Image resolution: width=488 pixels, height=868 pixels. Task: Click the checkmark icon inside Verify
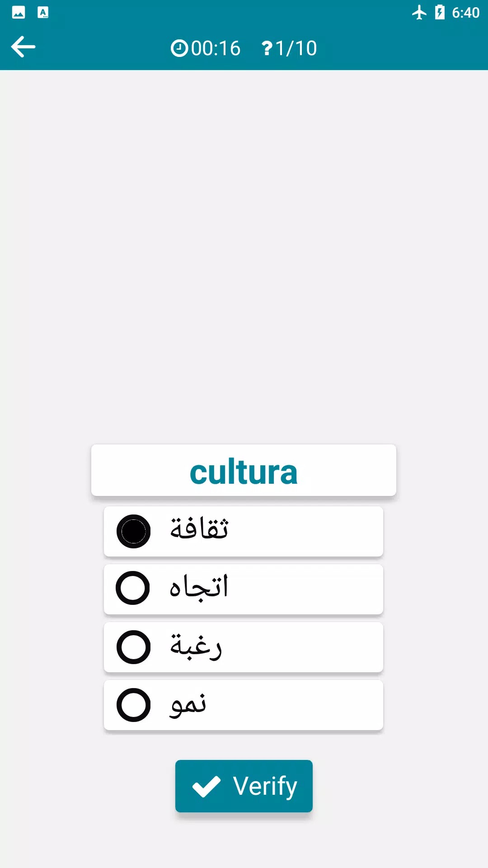(x=206, y=787)
